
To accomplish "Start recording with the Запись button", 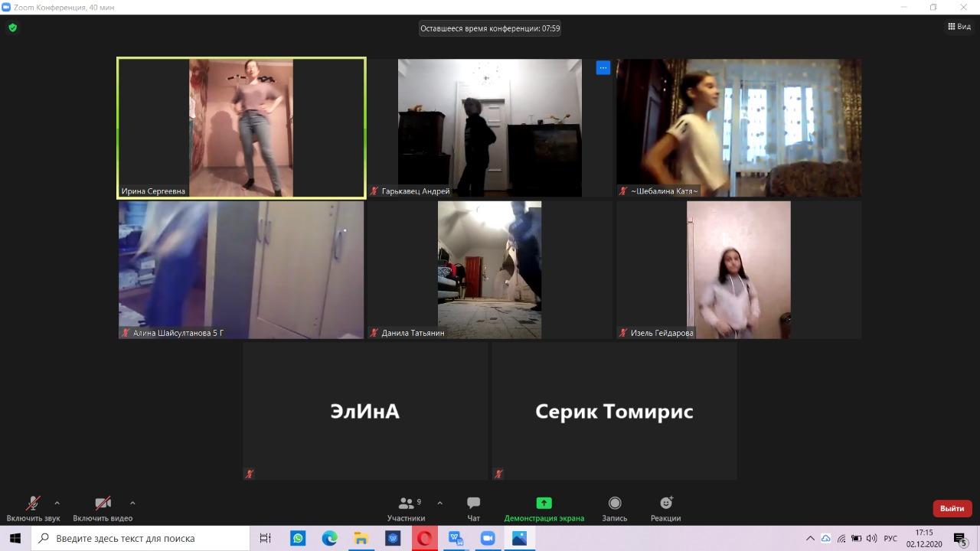I will 614,508.
